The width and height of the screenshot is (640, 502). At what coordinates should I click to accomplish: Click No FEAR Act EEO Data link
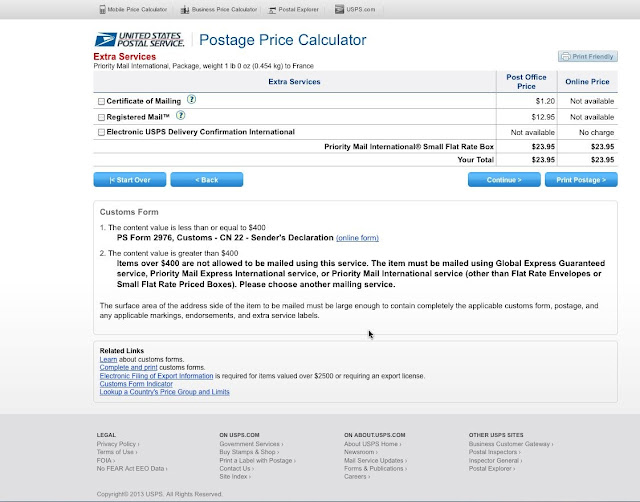tap(132, 469)
